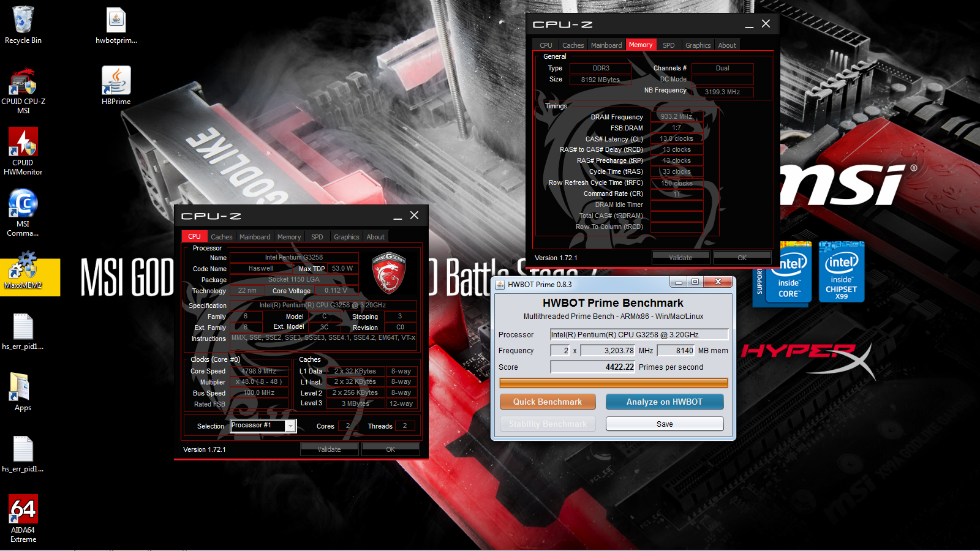Open Mainboard tab in Memory CPU-Z window

[606, 45]
